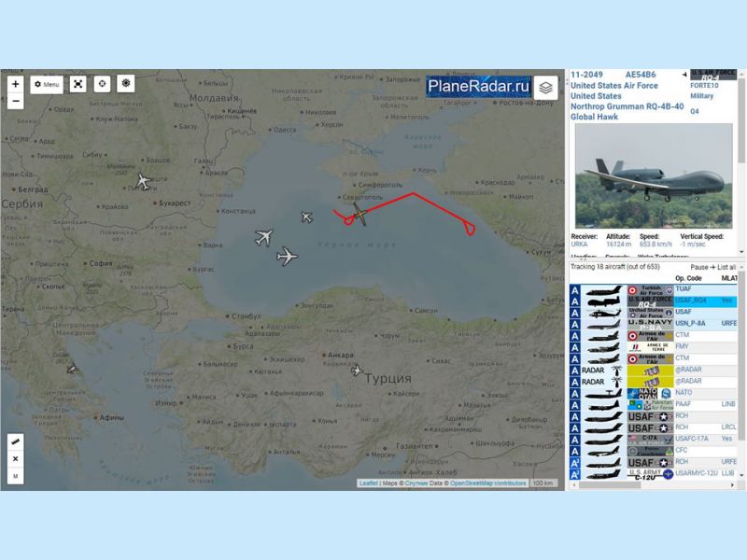Click the U.S. Air Force RQ-4 badge in details
747x560 pixels.
tap(713, 75)
